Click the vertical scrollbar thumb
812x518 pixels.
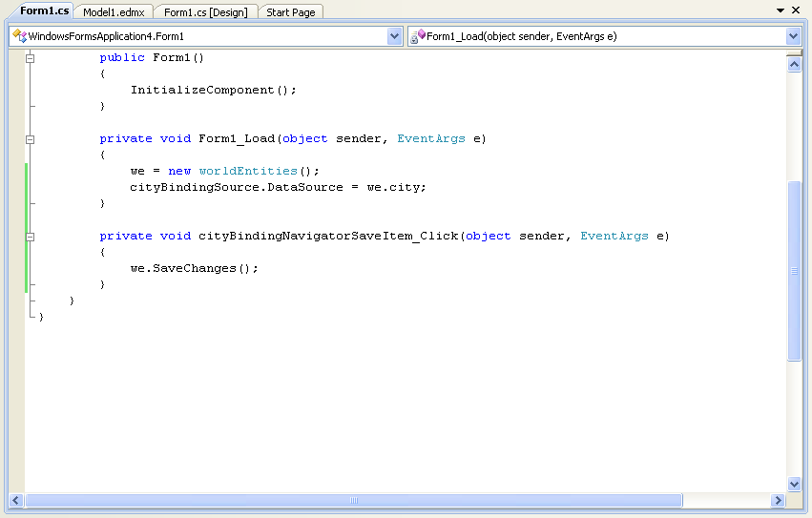point(794,271)
